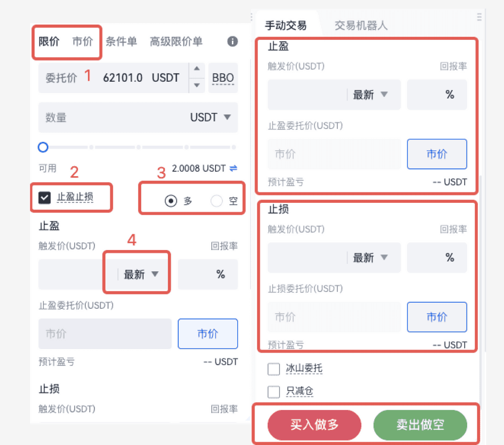Check the 只减仓 option
Screen dimensions: 504x445
274,392
